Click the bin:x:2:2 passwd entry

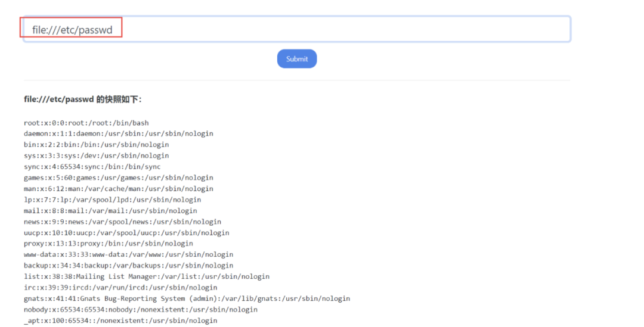coord(96,144)
